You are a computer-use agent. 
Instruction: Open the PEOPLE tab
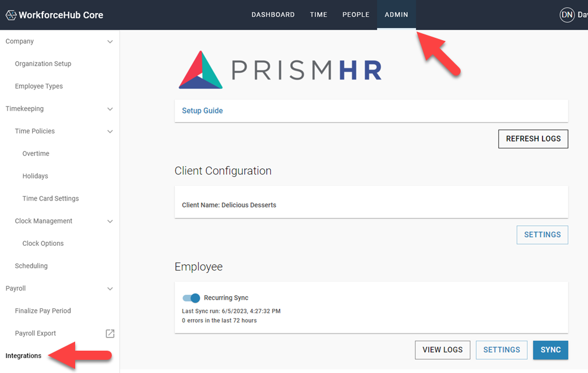[356, 14]
